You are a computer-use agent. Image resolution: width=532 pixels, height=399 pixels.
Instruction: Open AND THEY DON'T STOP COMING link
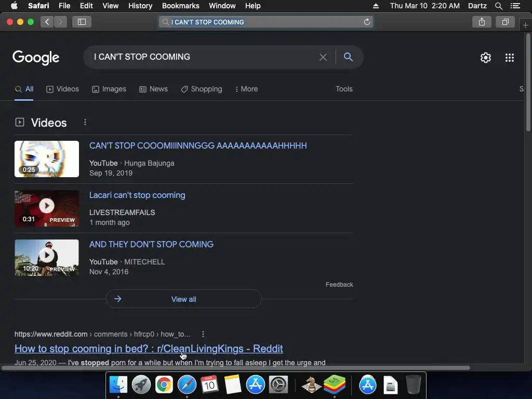pos(151,244)
